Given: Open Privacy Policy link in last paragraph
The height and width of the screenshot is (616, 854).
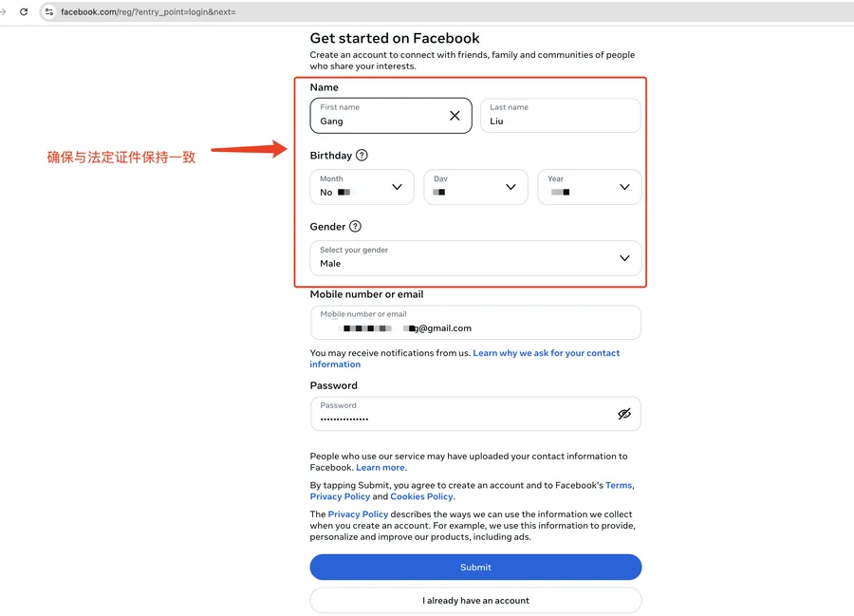Looking at the screenshot, I should pyautogui.click(x=358, y=514).
